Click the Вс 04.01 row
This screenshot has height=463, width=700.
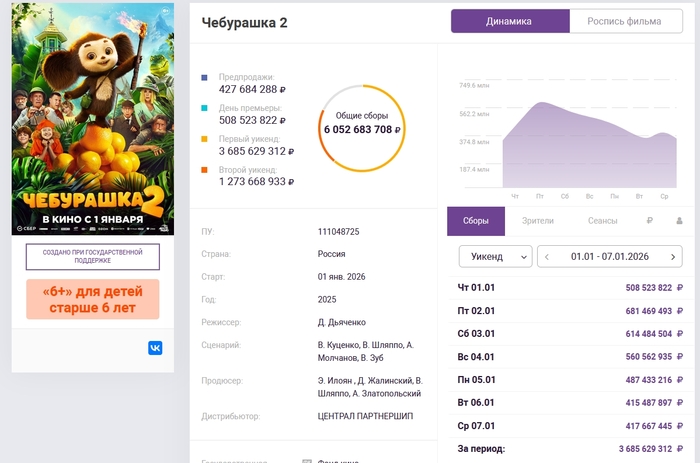coord(570,357)
